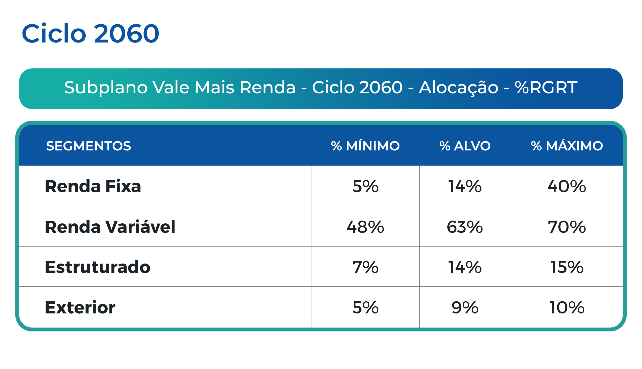Select the Subplano Vale Mais Renda banner
This screenshot has height=369, width=642.
tap(321, 88)
